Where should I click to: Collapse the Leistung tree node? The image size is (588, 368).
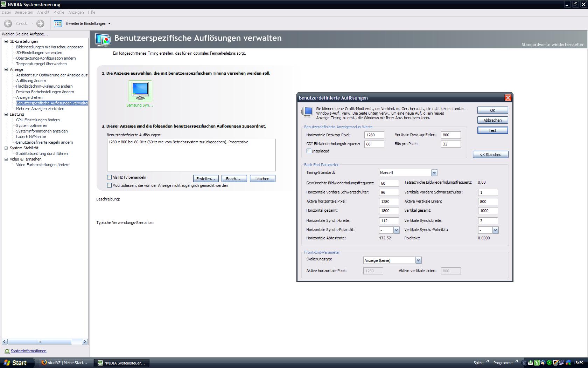[x=6, y=114]
